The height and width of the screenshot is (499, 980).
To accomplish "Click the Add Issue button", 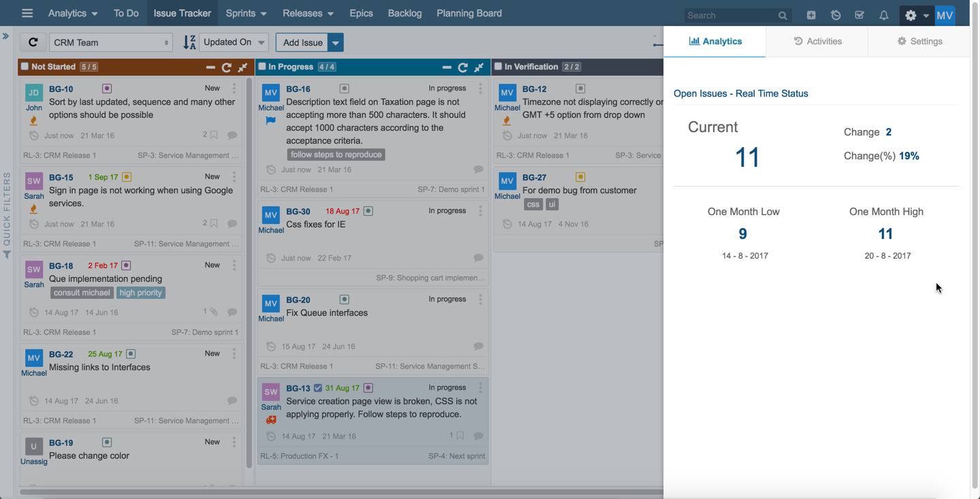I will (x=302, y=42).
